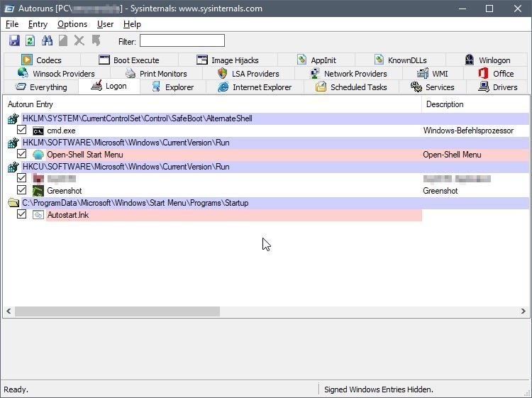Image resolution: width=532 pixels, height=398 pixels.
Task: Switch to the Scheduled Tasks tab
Action: (352, 87)
